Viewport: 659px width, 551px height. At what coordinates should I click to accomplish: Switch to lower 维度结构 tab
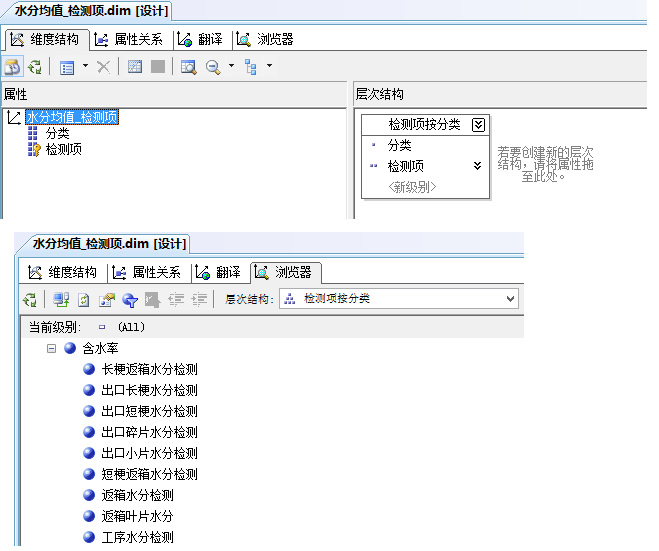[x=63, y=272]
